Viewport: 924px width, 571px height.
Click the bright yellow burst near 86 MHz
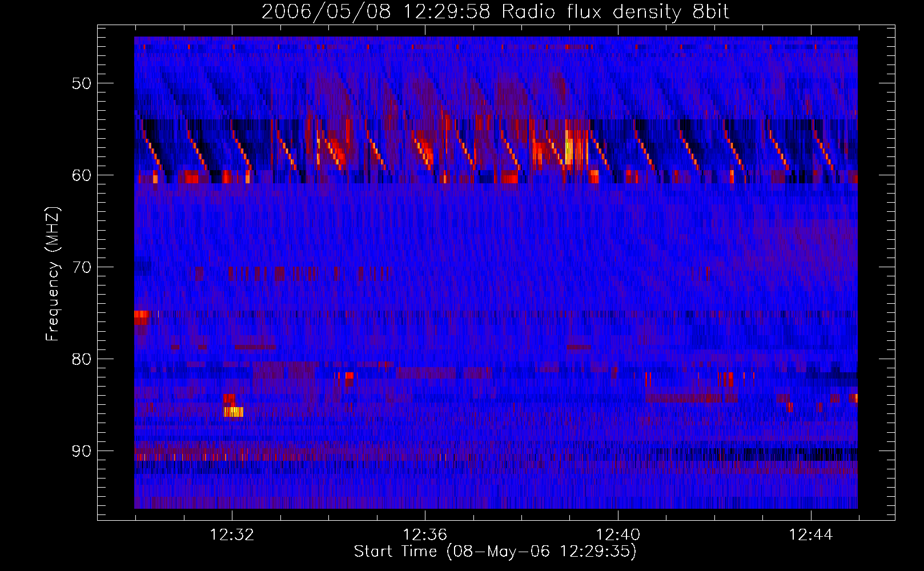[234, 412]
